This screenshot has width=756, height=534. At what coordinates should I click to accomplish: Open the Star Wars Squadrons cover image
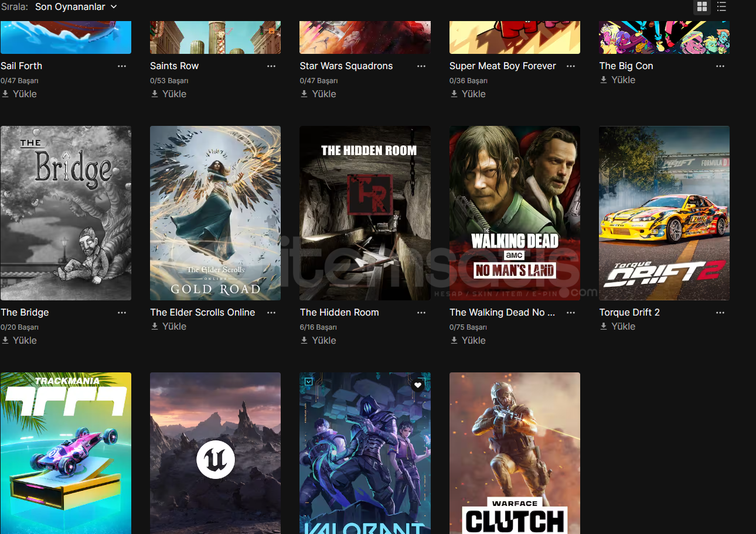click(365, 37)
